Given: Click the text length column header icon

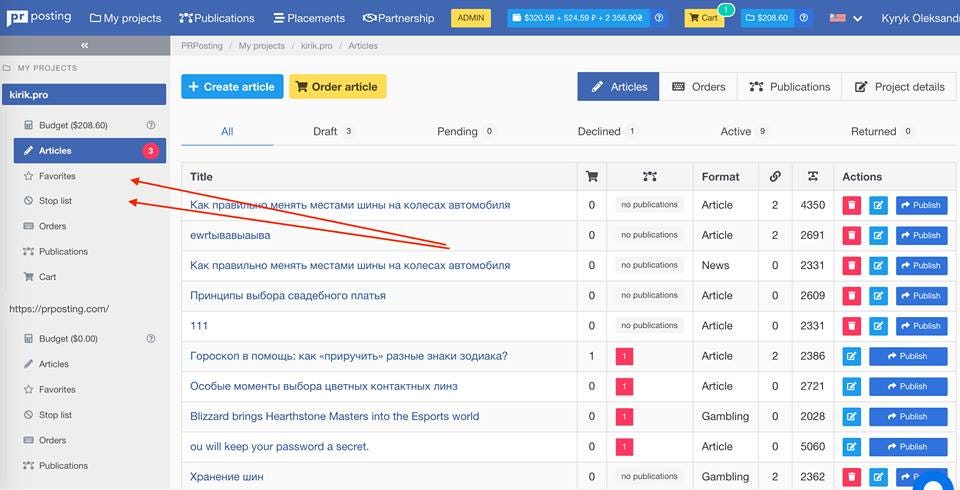Looking at the screenshot, I should [x=812, y=176].
